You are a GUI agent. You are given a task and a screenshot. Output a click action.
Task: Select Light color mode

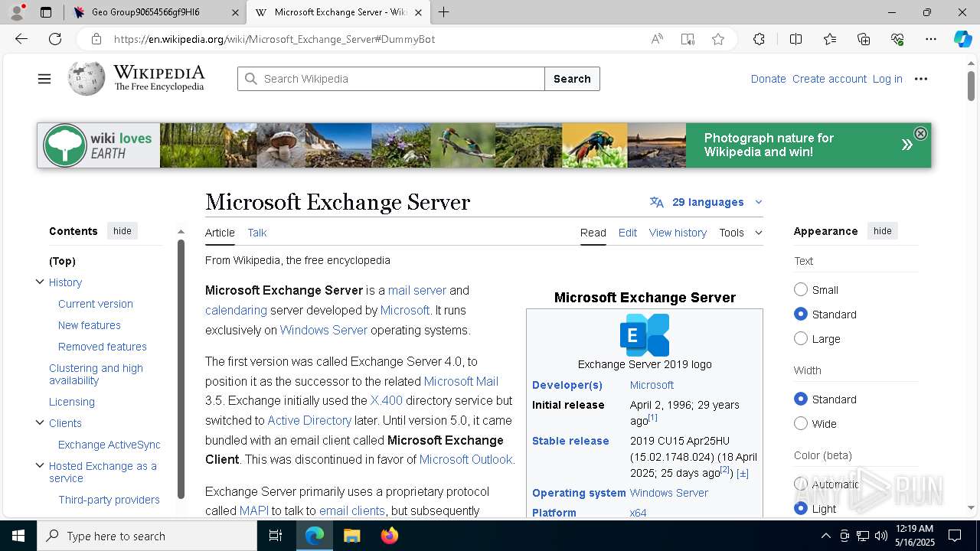tap(801, 508)
